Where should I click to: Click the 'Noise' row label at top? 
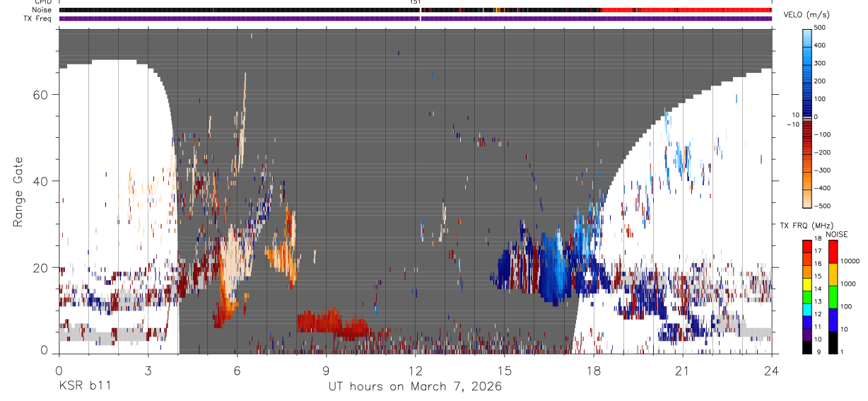pyautogui.click(x=42, y=10)
